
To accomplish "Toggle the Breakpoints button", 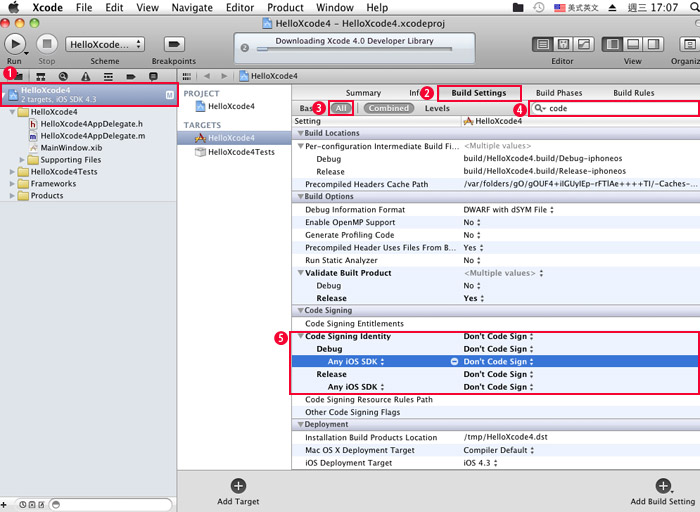I will click(x=174, y=44).
